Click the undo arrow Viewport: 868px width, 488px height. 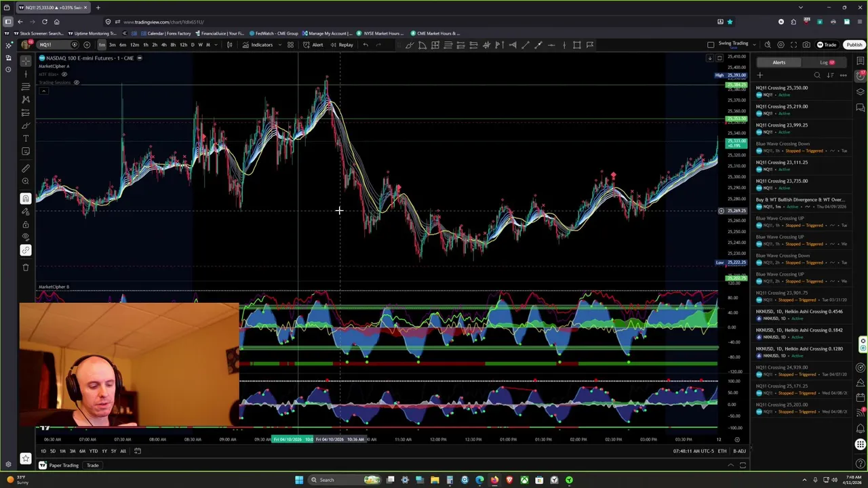coord(366,45)
